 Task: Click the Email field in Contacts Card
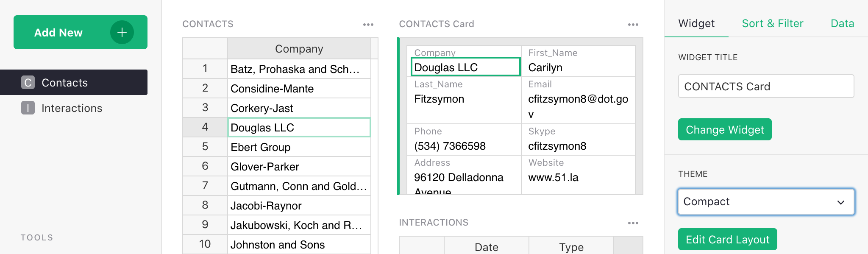point(578,99)
